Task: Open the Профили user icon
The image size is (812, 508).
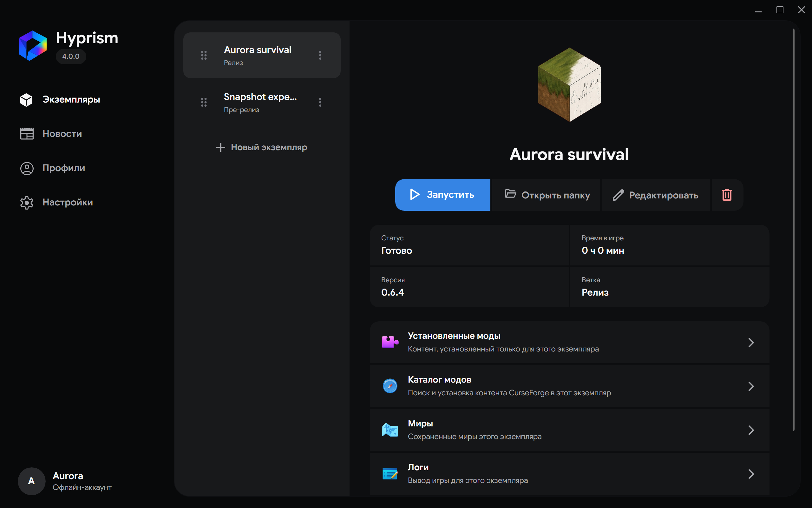Action: tap(27, 168)
